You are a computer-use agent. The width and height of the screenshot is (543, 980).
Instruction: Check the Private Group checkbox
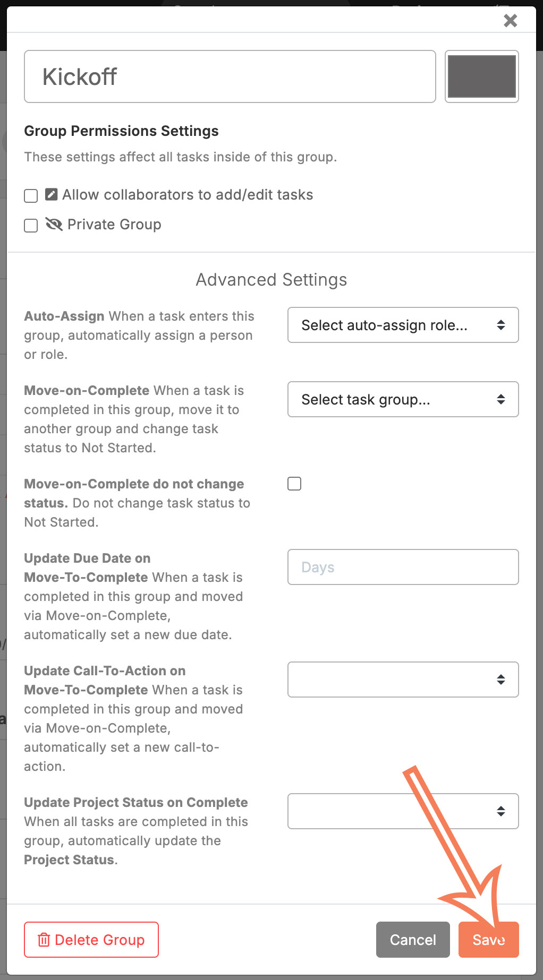tap(31, 226)
